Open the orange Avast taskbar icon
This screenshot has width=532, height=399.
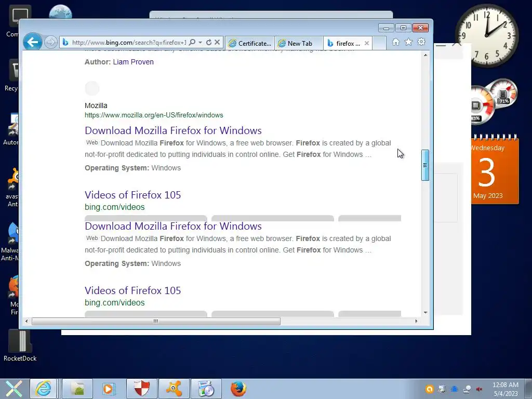174,389
